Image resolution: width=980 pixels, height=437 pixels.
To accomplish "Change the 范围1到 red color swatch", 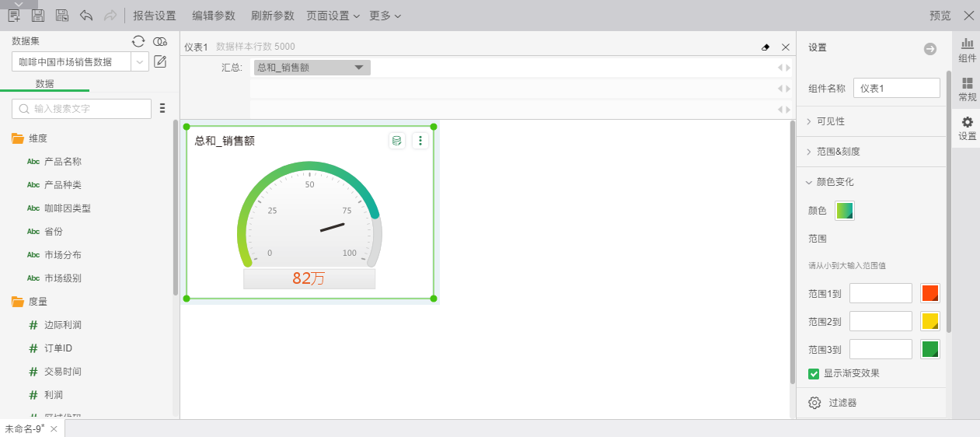I will (x=930, y=293).
